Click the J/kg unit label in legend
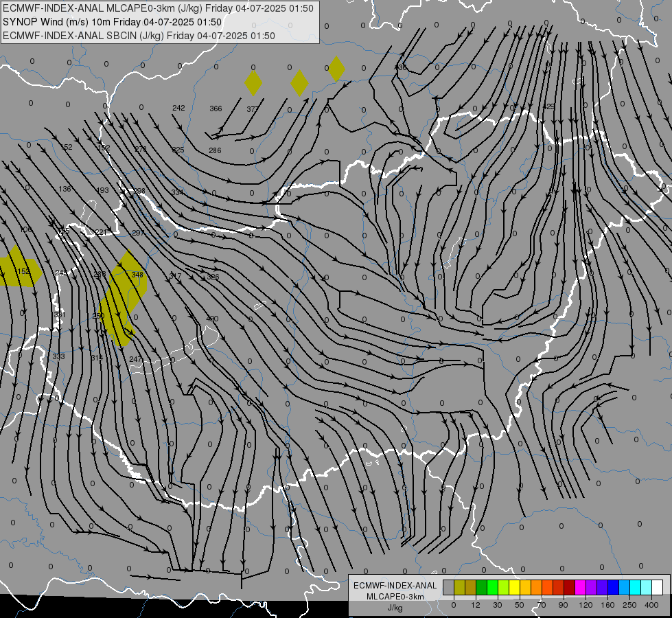The width and height of the screenshot is (672, 618). pos(395,608)
